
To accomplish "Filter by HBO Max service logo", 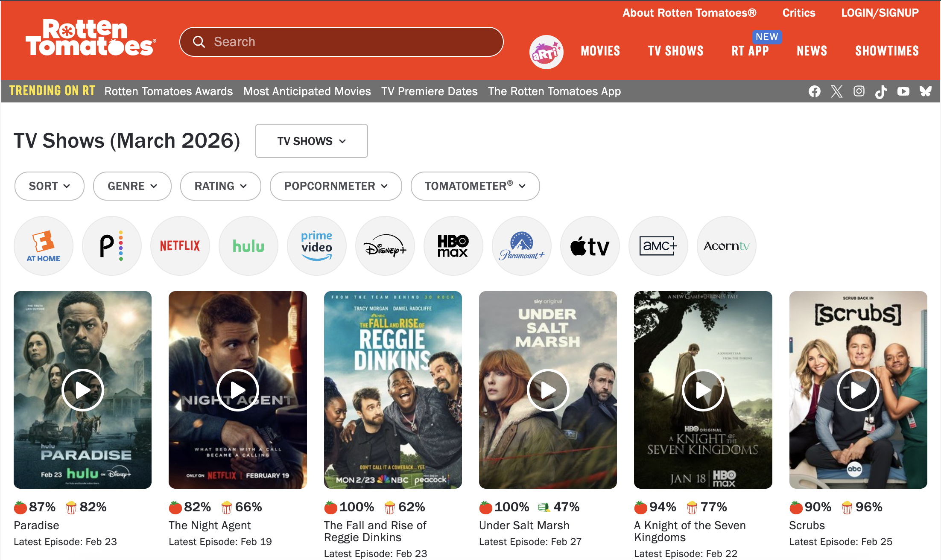I will point(453,246).
